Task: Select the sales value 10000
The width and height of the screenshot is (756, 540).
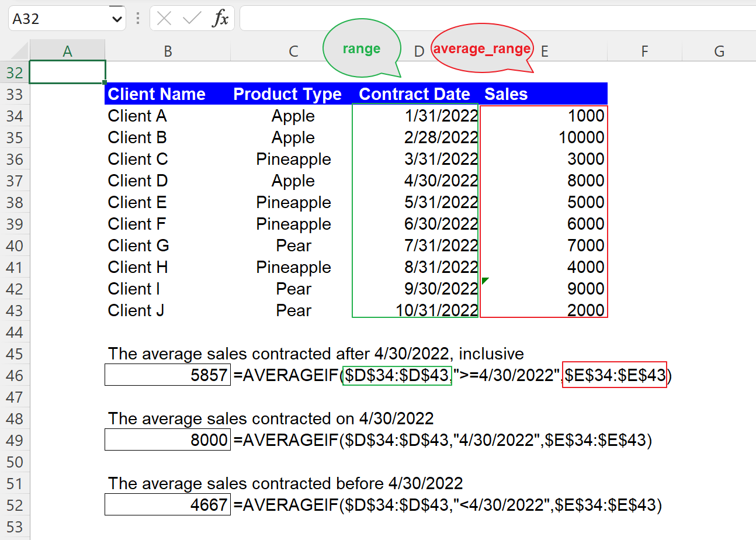Action: 544,137
